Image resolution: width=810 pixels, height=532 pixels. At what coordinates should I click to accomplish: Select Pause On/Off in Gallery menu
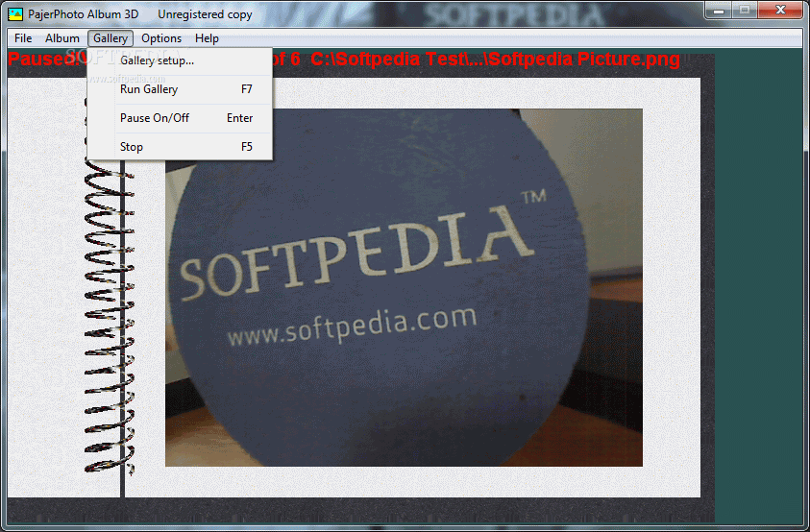tap(180, 118)
